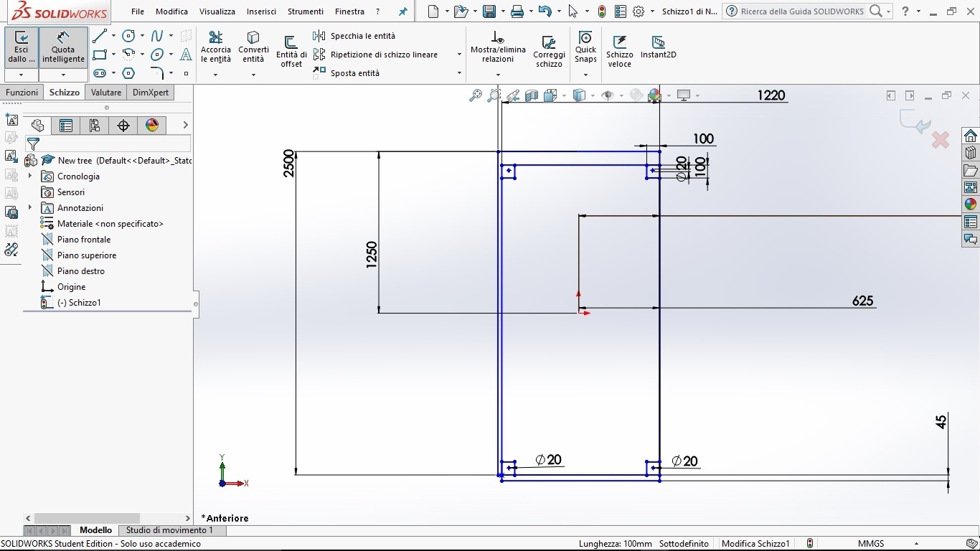Screen dimensions: 980x551
Task: Click Correggi schizzo repair tool
Action: (549, 52)
